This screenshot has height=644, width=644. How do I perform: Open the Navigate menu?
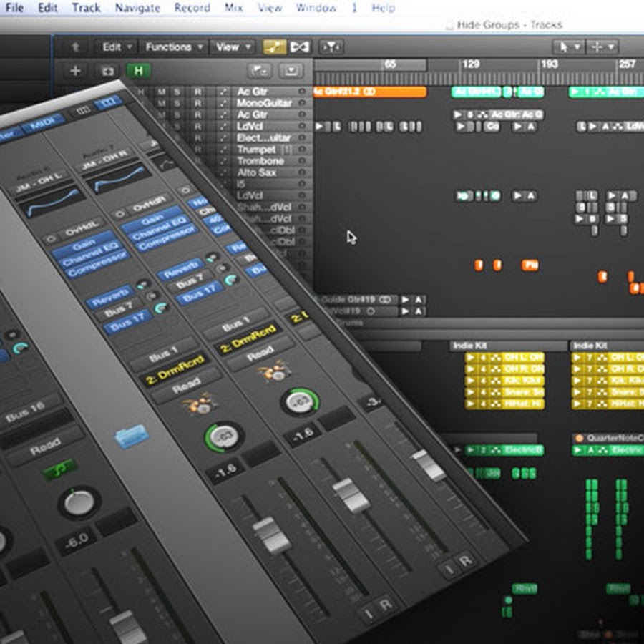[137, 8]
